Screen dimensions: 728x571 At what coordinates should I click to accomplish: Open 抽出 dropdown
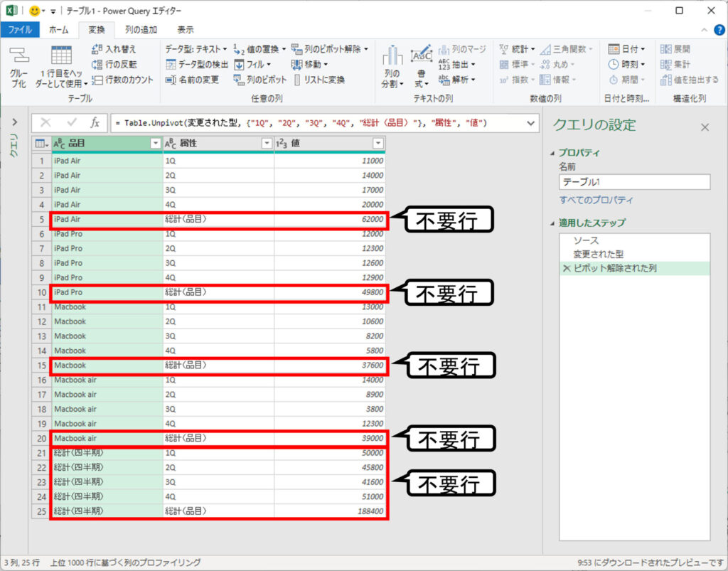[x=457, y=64]
